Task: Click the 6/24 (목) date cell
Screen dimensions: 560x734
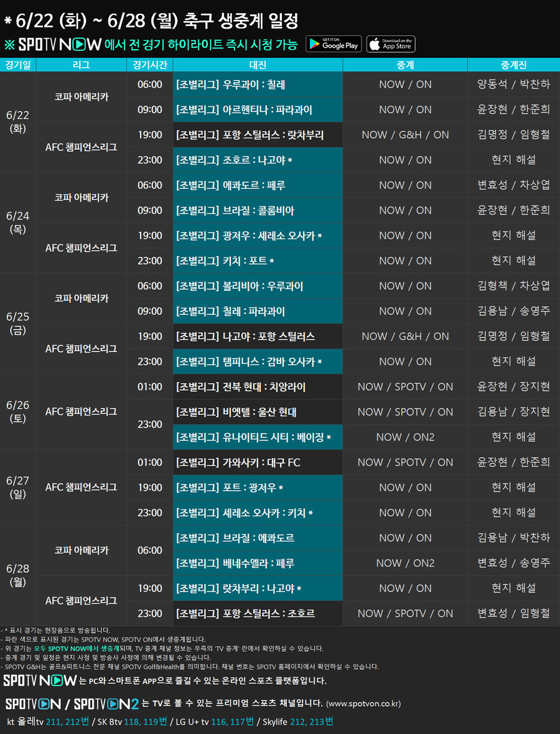Action: [x=18, y=223]
